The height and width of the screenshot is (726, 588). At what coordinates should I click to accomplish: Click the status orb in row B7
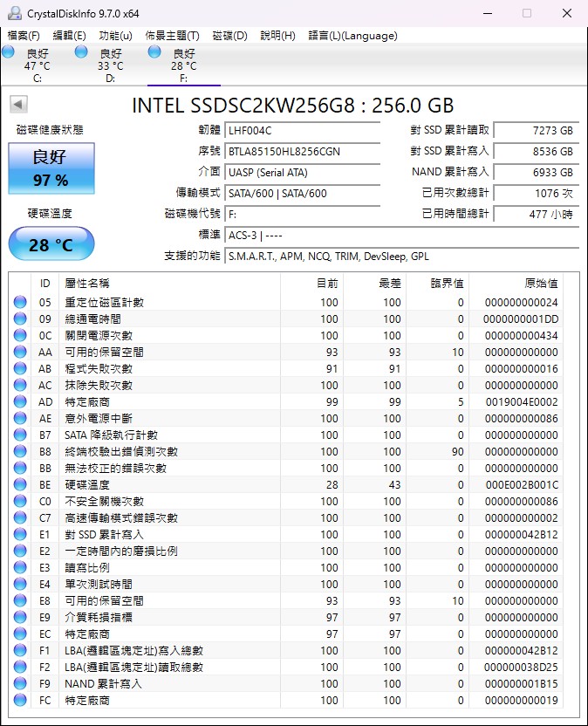coord(20,435)
